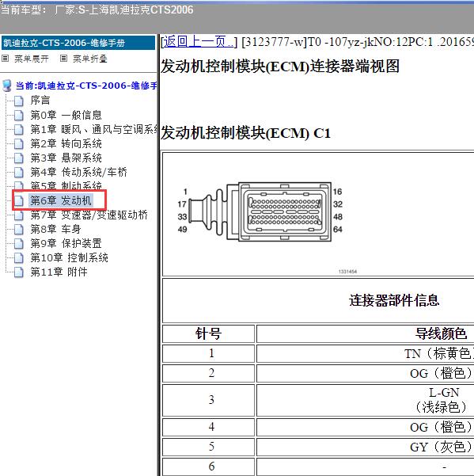Click the GY（灰色）wire color cell

(366, 447)
